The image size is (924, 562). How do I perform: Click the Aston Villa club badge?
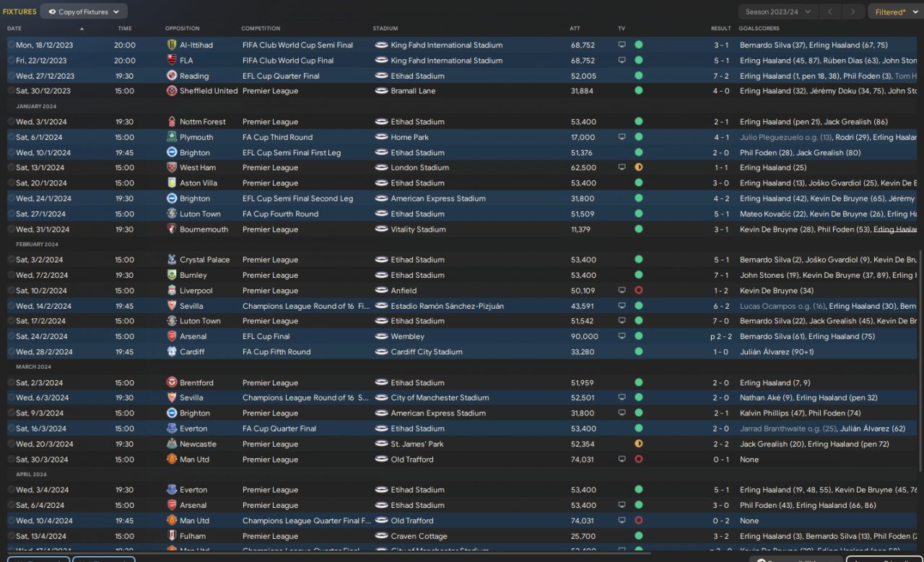[x=172, y=183]
